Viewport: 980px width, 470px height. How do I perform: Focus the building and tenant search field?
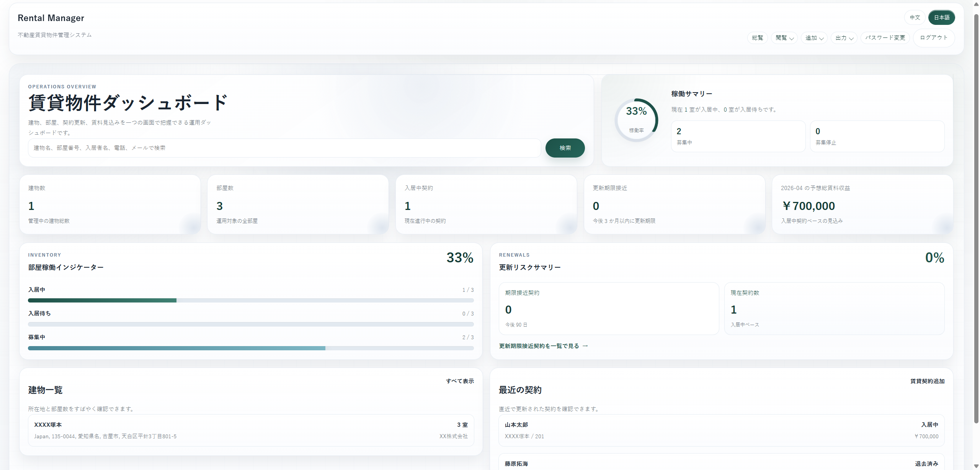(x=284, y=148)
